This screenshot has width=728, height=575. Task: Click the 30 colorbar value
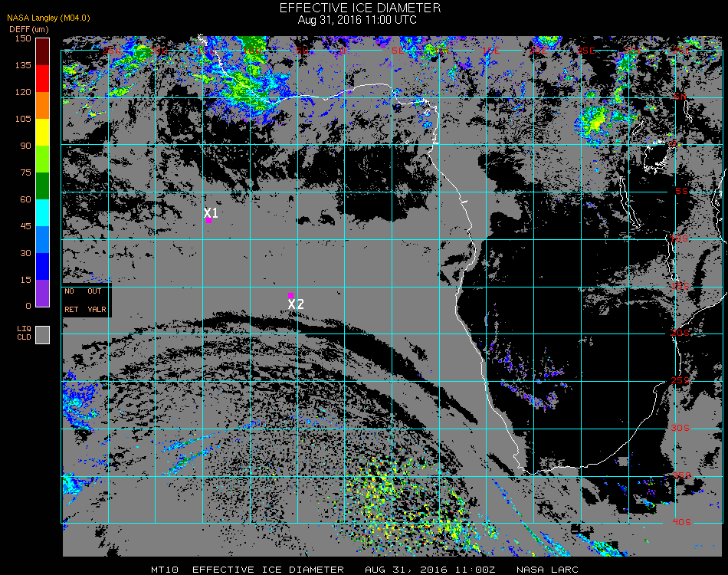[25, 253]
